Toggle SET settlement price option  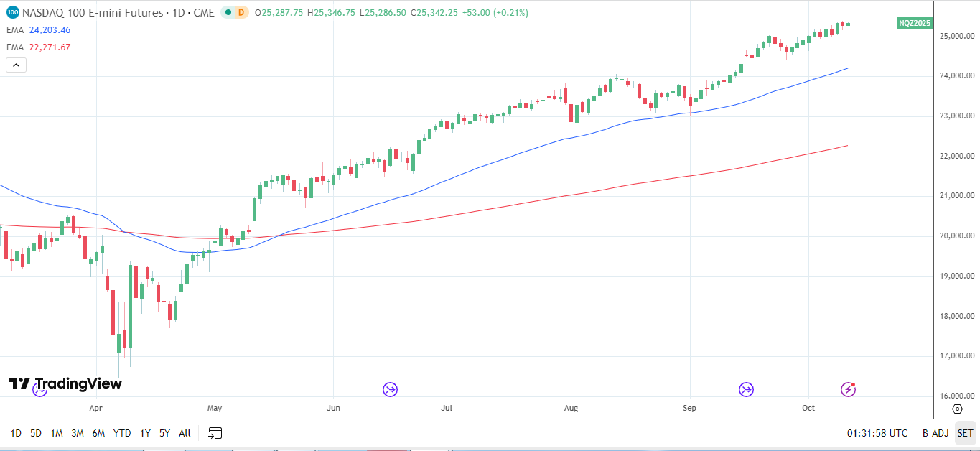pos(965,433)
